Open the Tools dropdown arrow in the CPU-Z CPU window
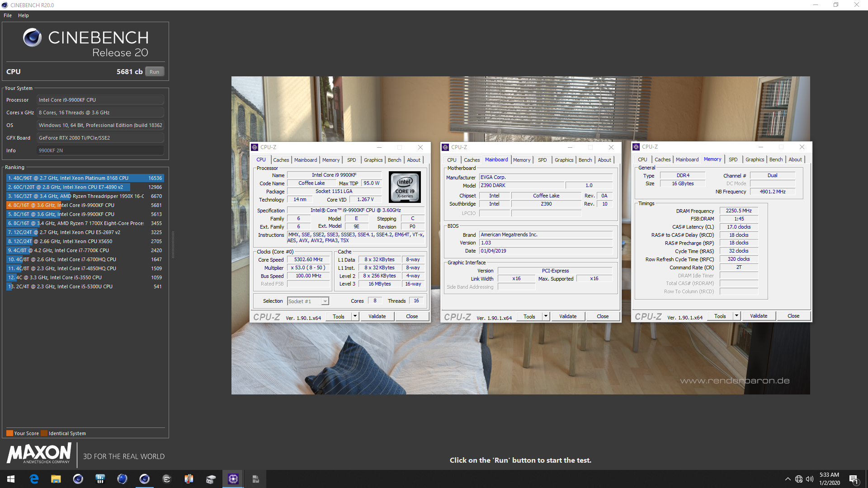 pyautogui.click(x=355, y=316)
